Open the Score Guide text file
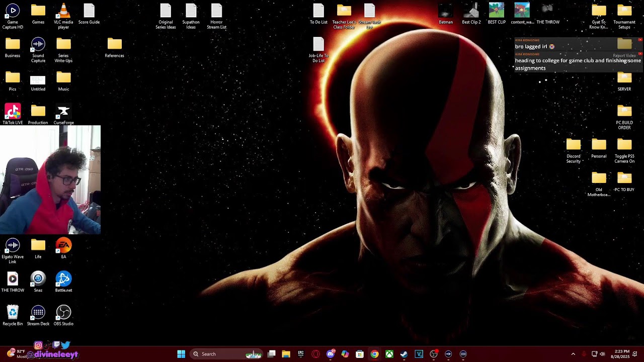The image size is (644, 362). tap(89, 14)
